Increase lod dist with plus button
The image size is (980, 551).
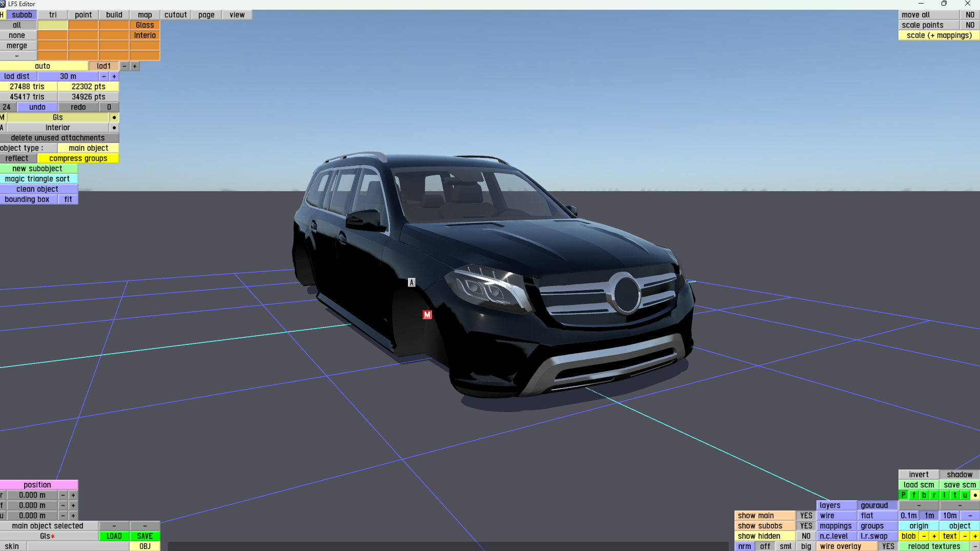(114, 76)
